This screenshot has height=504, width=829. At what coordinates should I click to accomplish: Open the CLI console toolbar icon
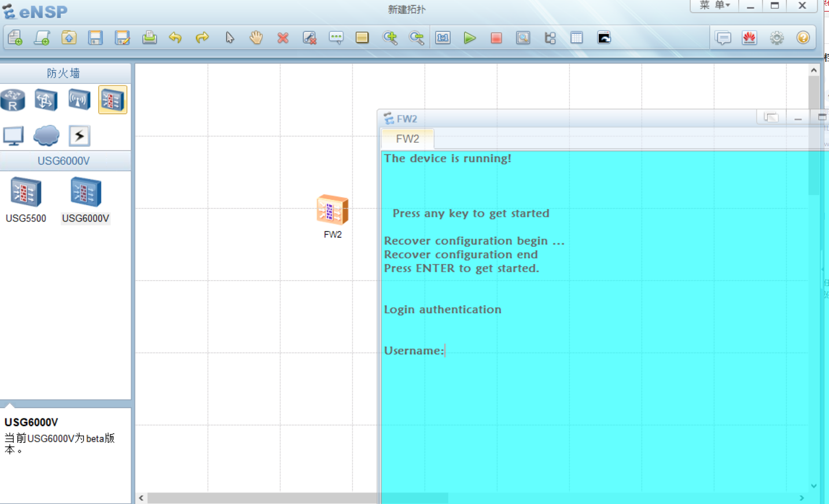click(604, 38)
